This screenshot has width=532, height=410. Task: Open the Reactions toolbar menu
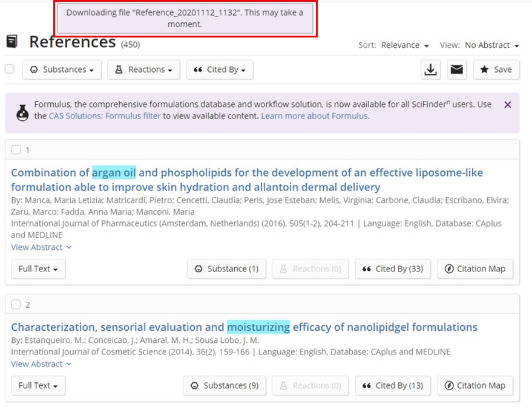pyautogui.click(x=144, y=70)
